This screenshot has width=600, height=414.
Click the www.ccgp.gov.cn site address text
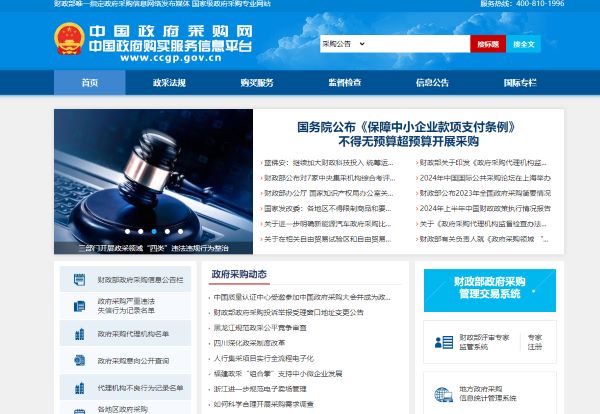[x=171, y=58]
